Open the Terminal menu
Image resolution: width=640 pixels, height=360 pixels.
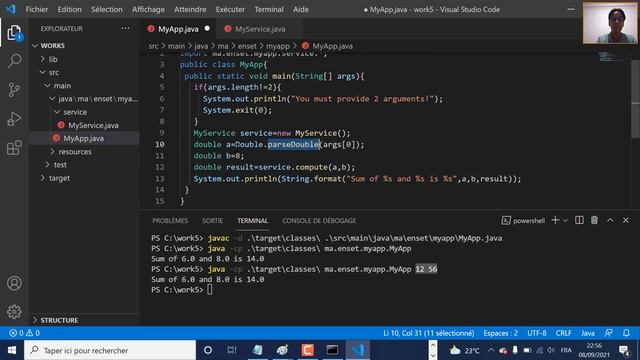tap(269, 9)
